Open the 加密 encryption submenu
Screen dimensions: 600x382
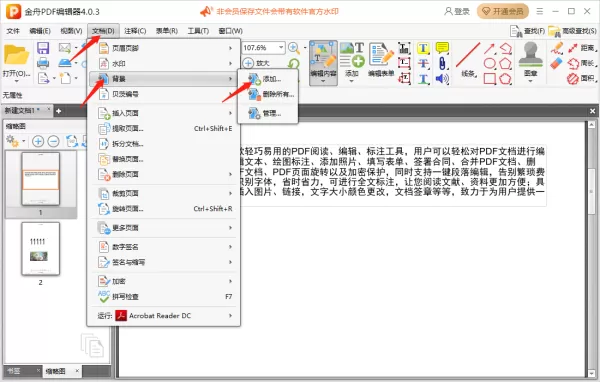point(164,282)
